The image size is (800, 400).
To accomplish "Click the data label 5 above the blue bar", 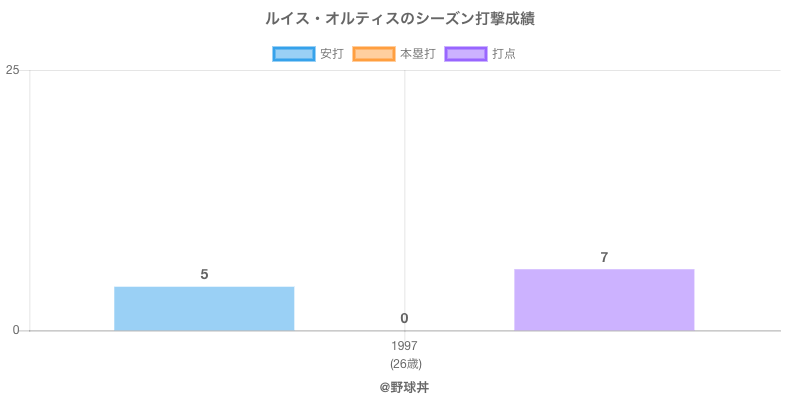I will pos(204,274).
